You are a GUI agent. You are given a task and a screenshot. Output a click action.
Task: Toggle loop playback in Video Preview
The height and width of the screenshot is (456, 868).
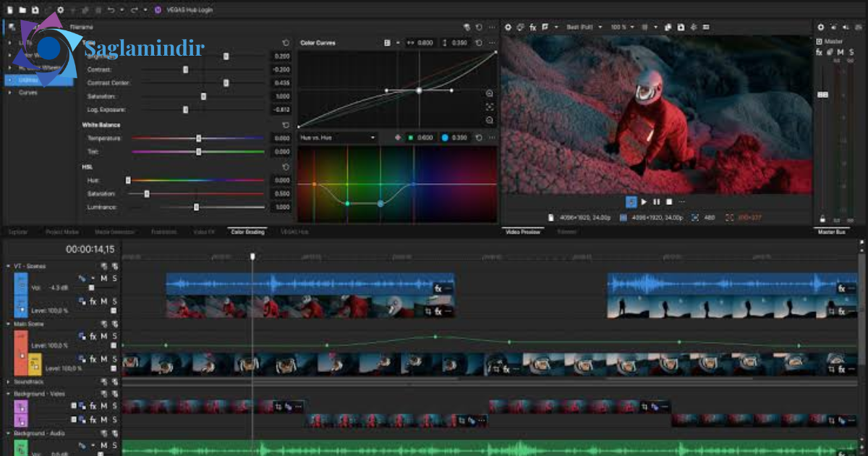pyautogui.click(x=631, y=202)
